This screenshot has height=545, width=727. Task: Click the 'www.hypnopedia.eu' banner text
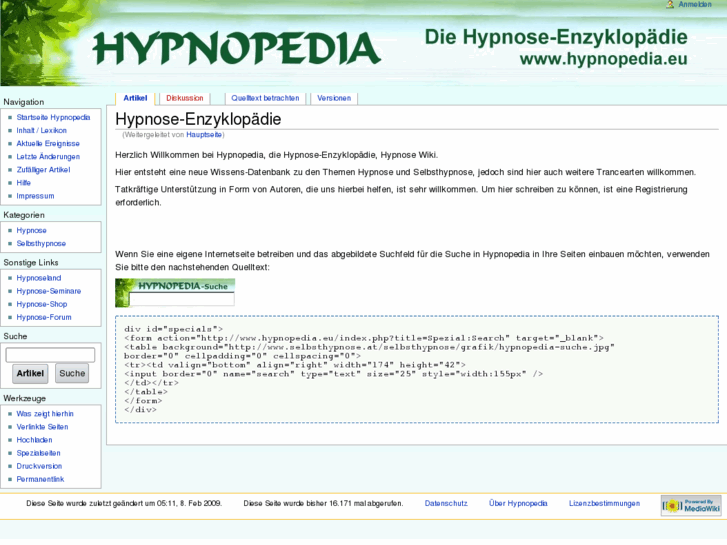pyautogui.click(x=603, y=59)
